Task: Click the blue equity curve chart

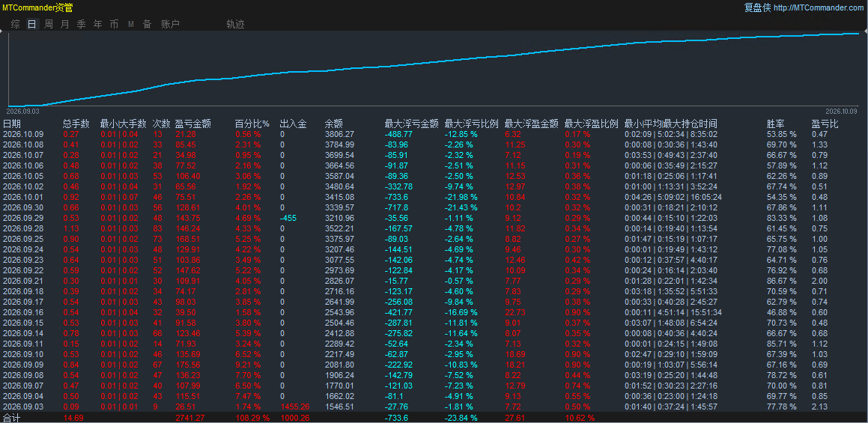Action: click(x=434, y=69)
